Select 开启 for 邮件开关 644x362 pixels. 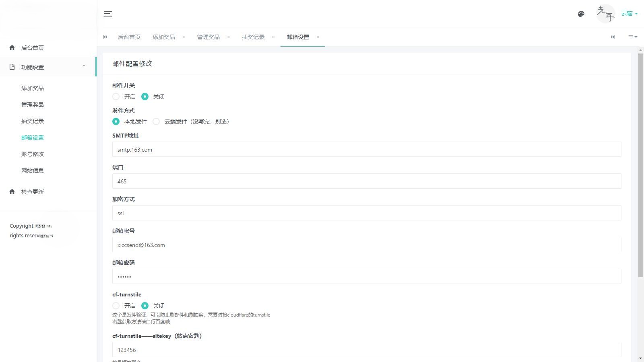pyautogui.click(x=116, y=97)
